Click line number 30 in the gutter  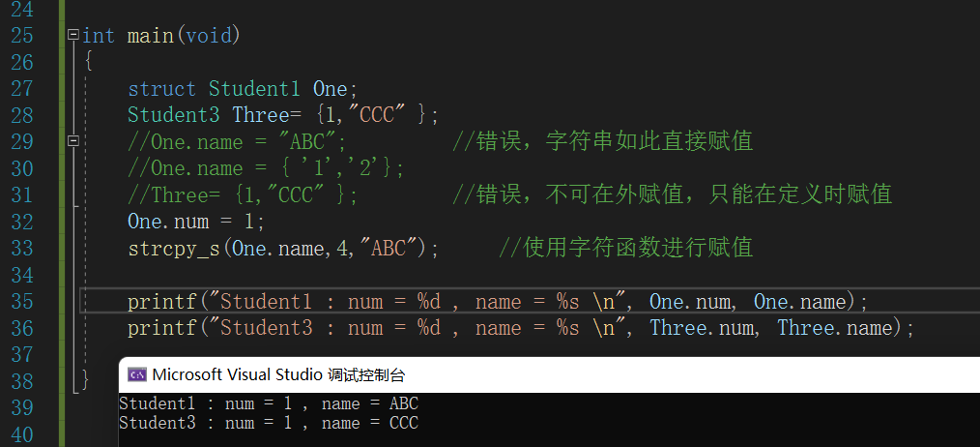(x=22, y=168)
